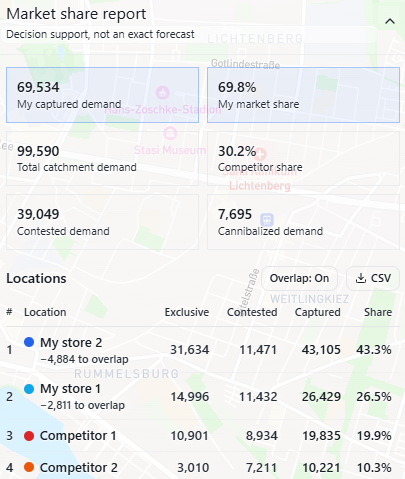
Task: Click the 10.3% share cell
Action: [x=374, y=468]
